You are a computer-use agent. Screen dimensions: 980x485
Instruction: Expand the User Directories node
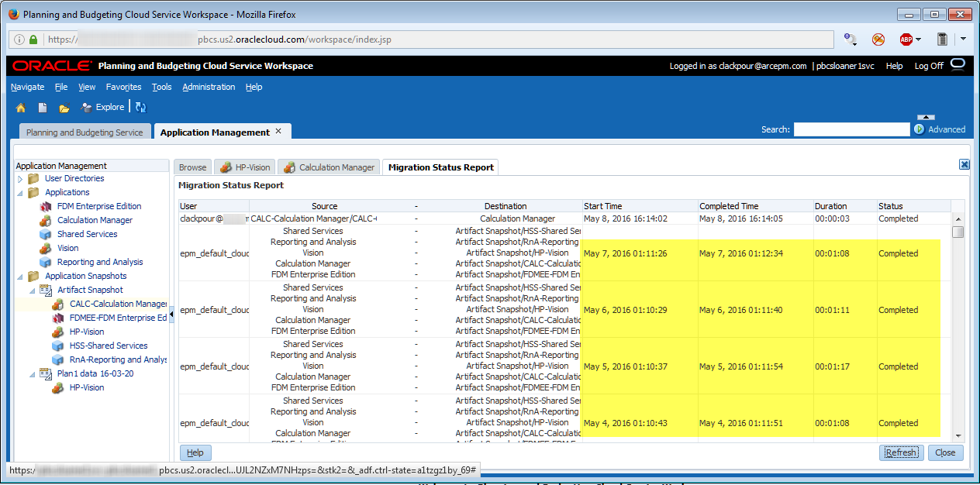(20, 179)
